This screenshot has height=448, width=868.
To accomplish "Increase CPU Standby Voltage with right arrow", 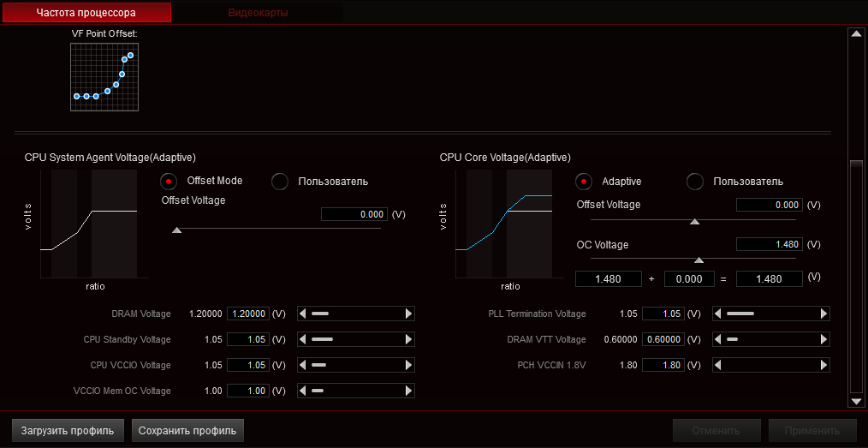I will (x=409, y=339).
